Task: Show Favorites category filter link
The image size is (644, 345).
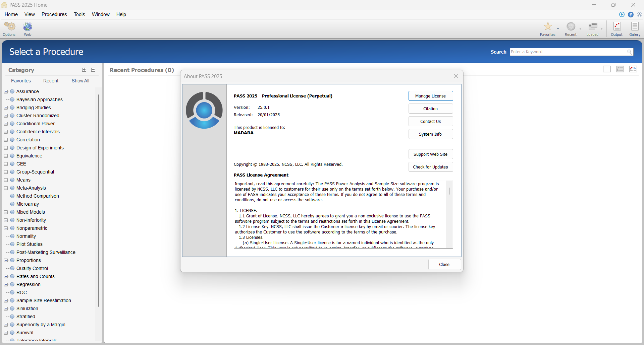Action: pos(21,81)
